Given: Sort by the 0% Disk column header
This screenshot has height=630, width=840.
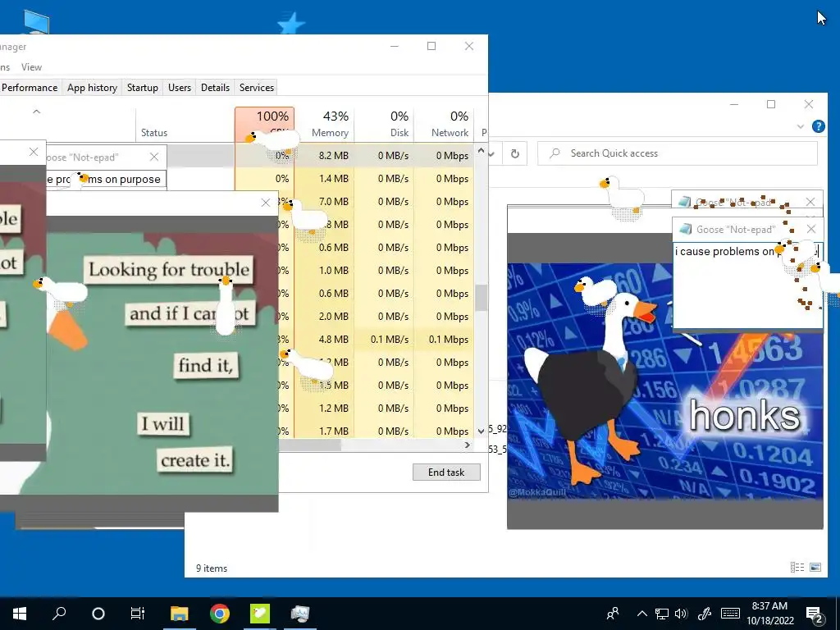Looking at the screenshot, I should pos(384,125).
